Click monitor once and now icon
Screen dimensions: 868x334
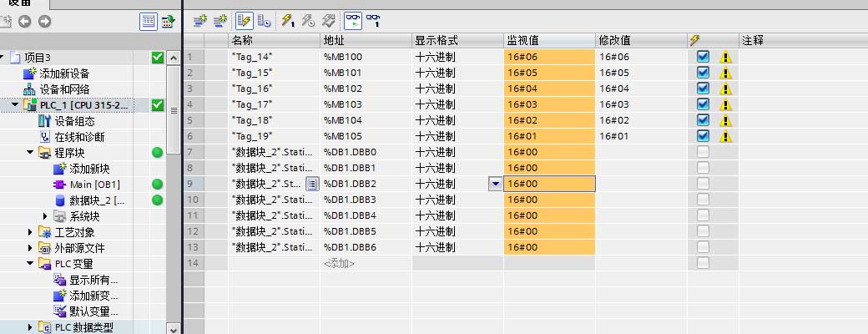click(x=374, y=21)
